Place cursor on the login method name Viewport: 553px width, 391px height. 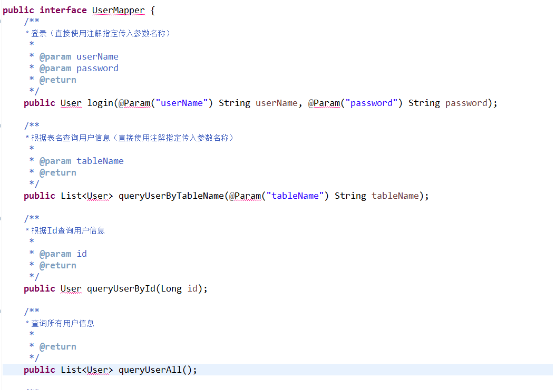tap(100, 103)
